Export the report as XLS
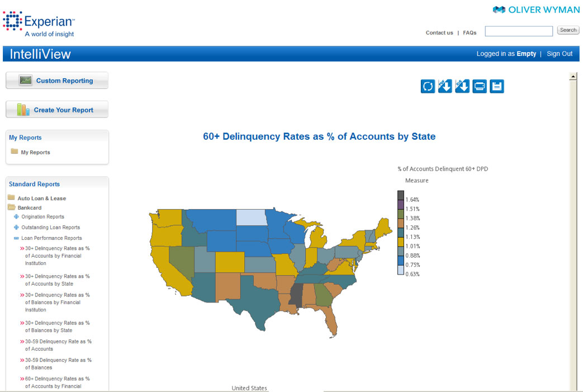The width and height of the screenshot is (583, 392). tap(462, 86)
